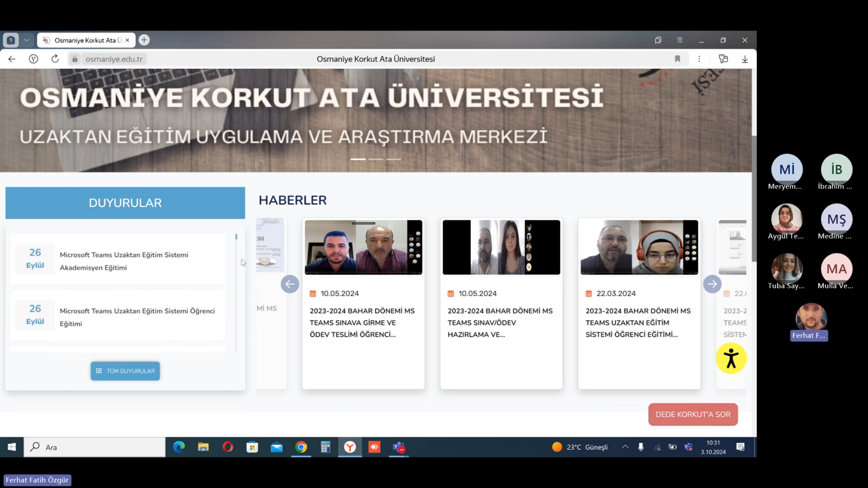The image size is (868, 488).
Task: Open the browser hamburger menu
Action: 680,40
